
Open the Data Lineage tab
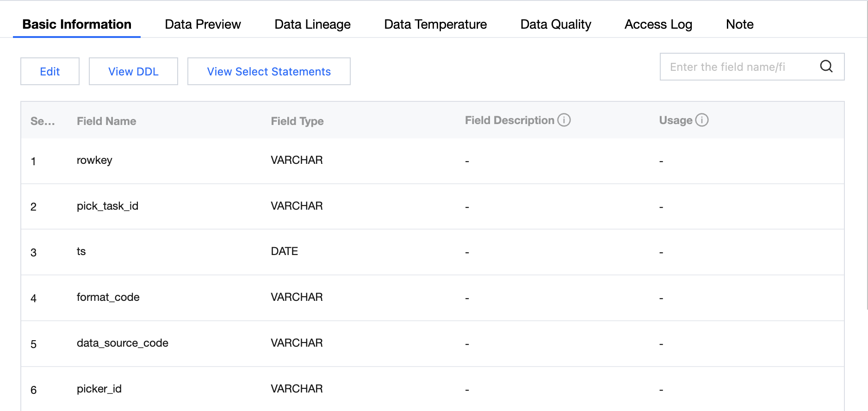tap(312, 25)
